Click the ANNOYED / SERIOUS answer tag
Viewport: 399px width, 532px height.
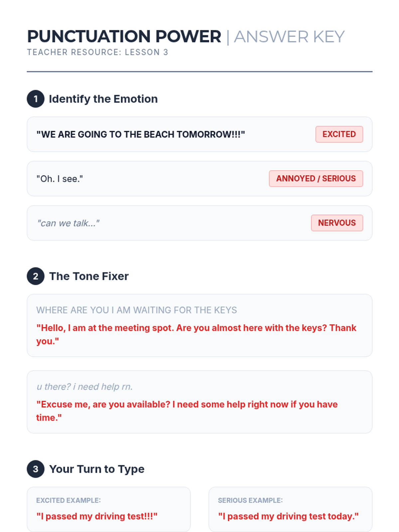coord(316,179)
